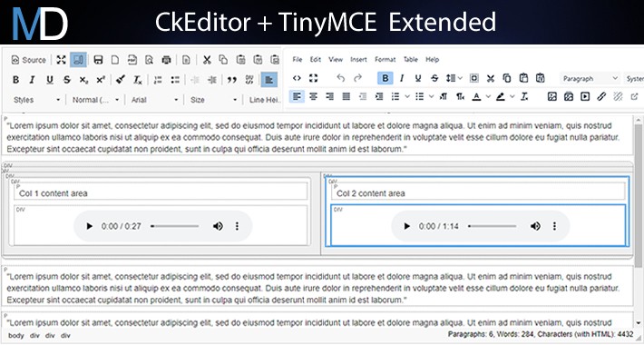Open TinyMCE Edit menu

(316, 59)
